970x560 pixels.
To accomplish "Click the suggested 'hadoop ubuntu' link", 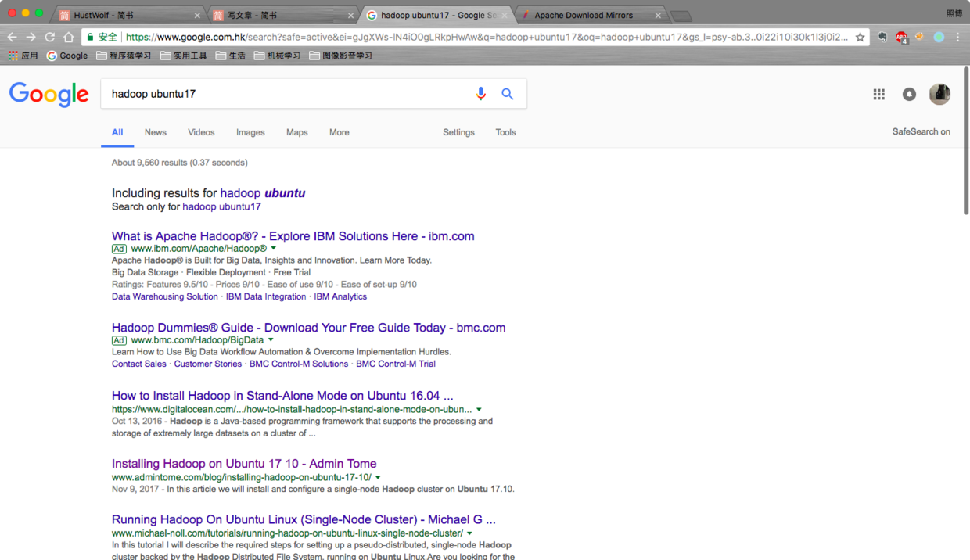I will [x=263, y=193].
